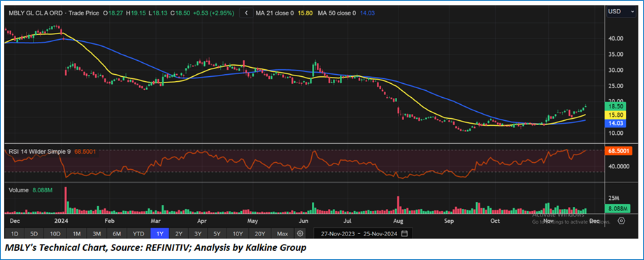Select the MA 50 close indicator label
The width and height of the screenshot is (644, 260).
coord(337,13)
